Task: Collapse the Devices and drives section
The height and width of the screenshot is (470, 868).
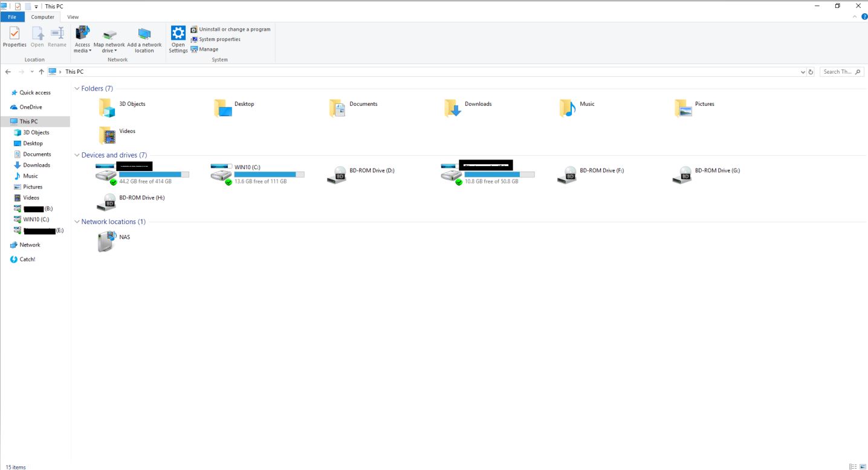Action: [x=76, y=155]
